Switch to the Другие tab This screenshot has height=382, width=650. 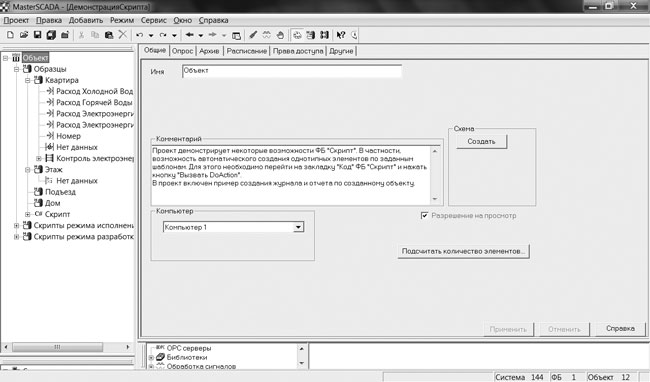tap(341, 51)
